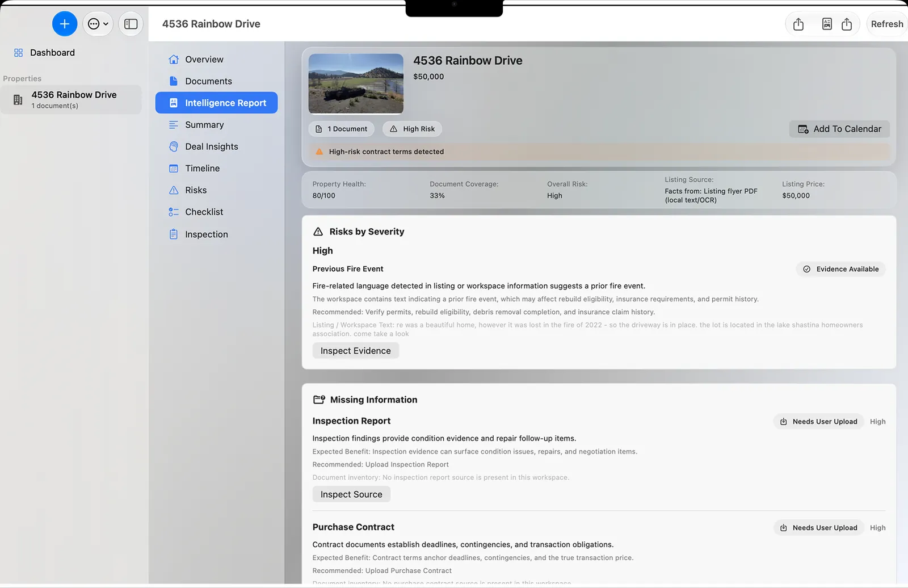Click Needs User Upload for Inspection Report
The width and height of the screenshot is (908, 588).
pyautogui.click(x=818, y=422)
